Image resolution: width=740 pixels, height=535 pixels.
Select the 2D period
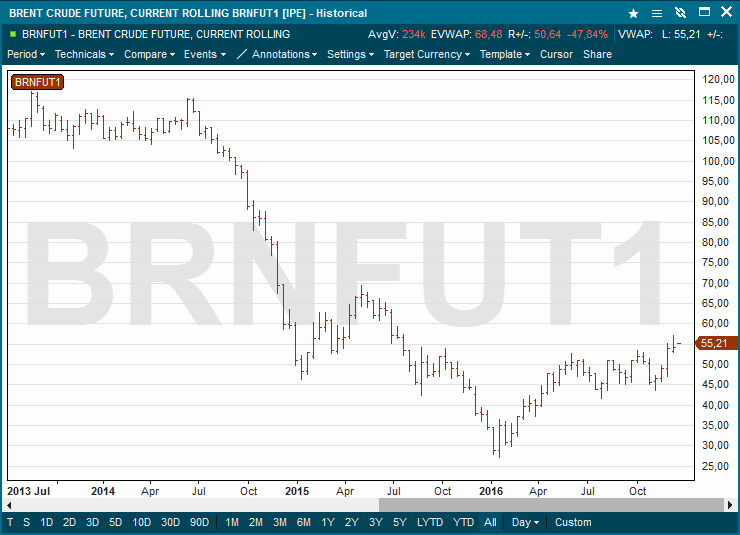point(69,522)
